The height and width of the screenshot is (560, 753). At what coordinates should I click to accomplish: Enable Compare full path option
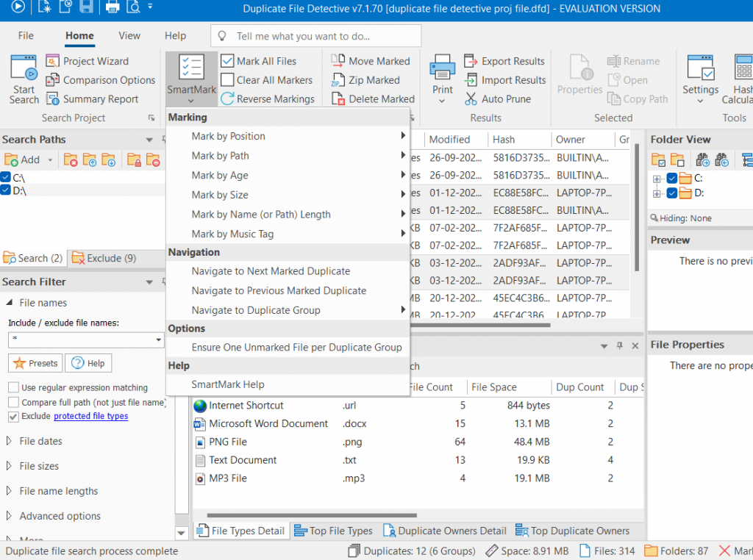13,402
